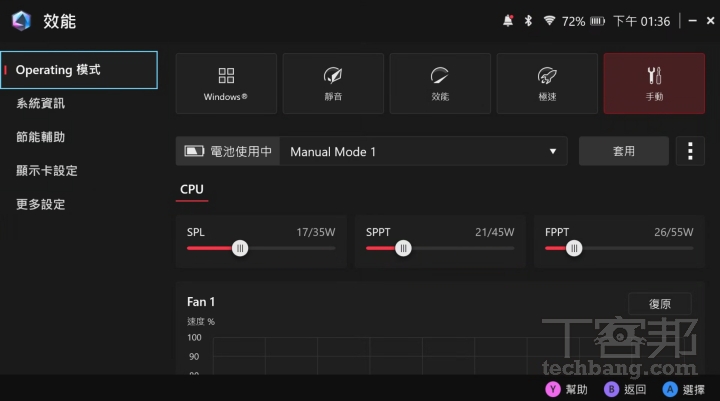Click the A 選擇 select button

tap(684, 390)
